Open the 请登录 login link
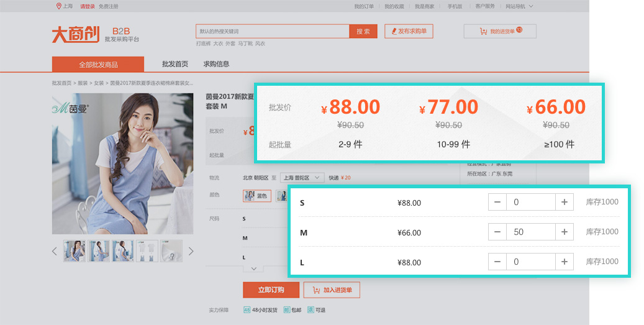The width and height of the screenshot is (644, 325). click(x=88, y=7)
